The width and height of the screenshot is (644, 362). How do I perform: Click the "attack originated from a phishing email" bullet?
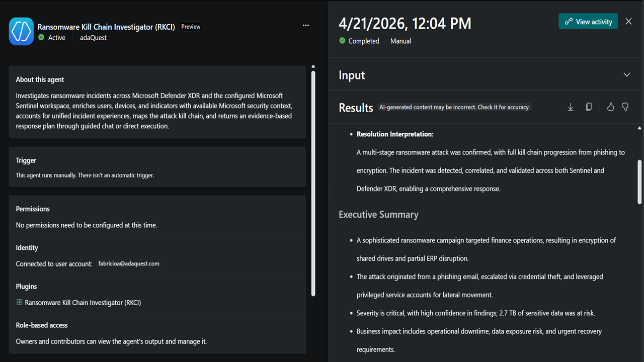pos(479,286)
